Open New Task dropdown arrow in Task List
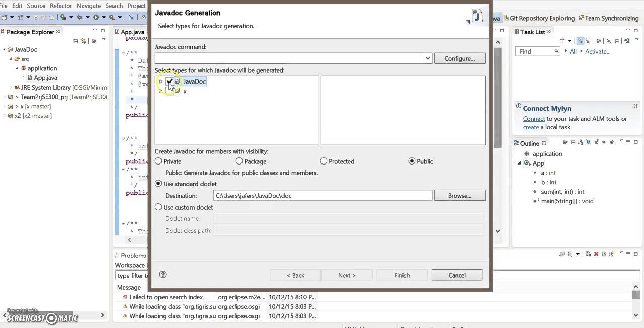This screenshot has height=328, width=644. (570, 41)
